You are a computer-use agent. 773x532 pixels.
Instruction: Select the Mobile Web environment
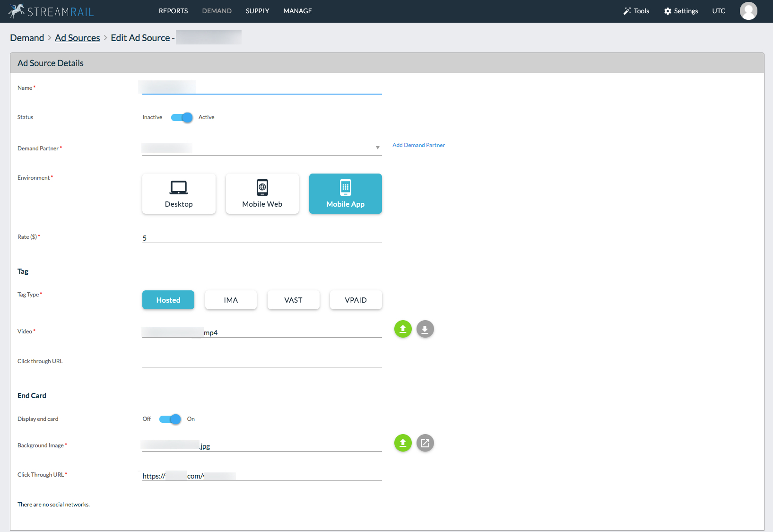click(x=262, y=193)
